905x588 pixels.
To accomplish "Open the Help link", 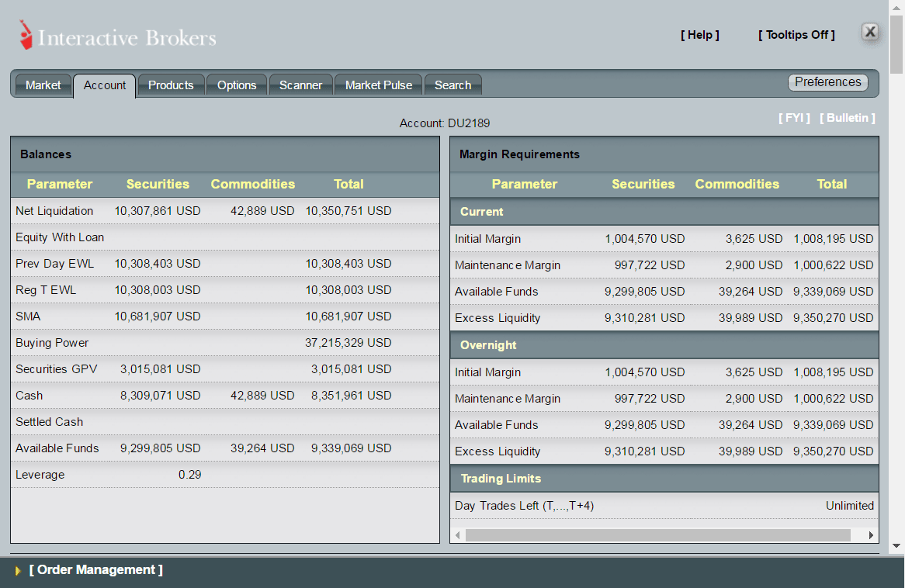I will [x=699, y=35].
